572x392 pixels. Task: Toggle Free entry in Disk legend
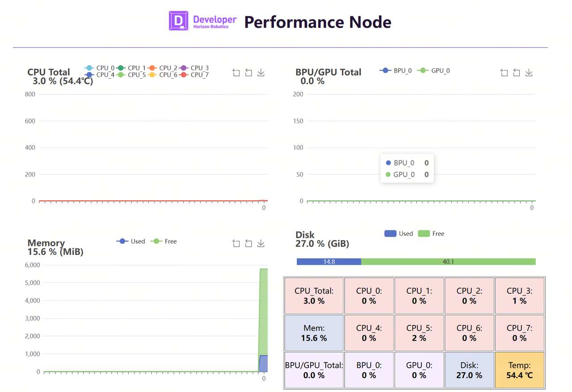[x=431, y=233]
